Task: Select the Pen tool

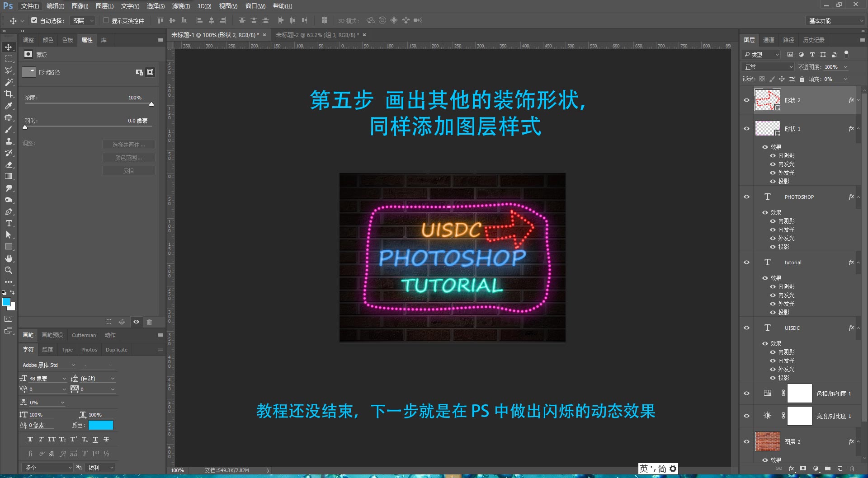Action: pos(9,211)
